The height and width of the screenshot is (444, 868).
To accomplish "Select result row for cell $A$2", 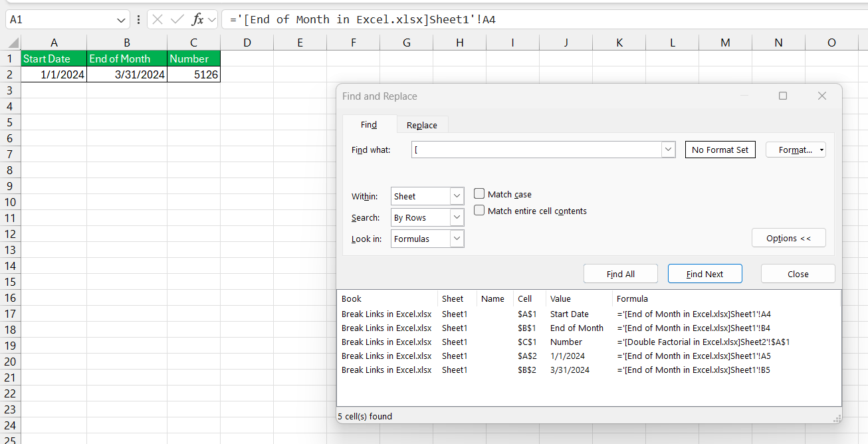I will click(x=589, y=356).
